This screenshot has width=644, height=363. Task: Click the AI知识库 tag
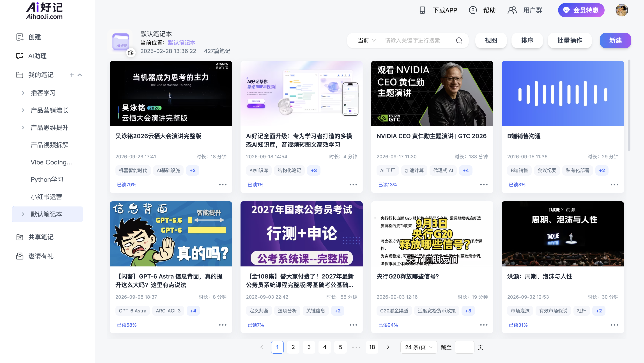coord(258,170)
